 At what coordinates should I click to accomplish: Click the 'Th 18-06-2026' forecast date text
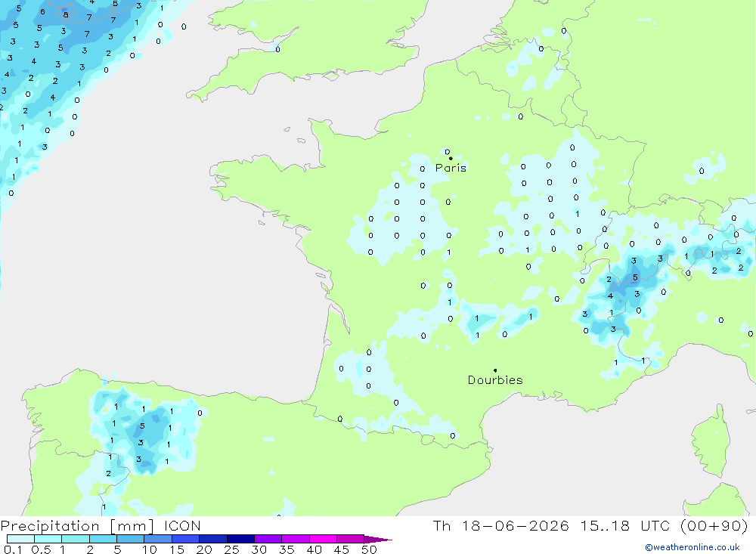coord(501,526)
